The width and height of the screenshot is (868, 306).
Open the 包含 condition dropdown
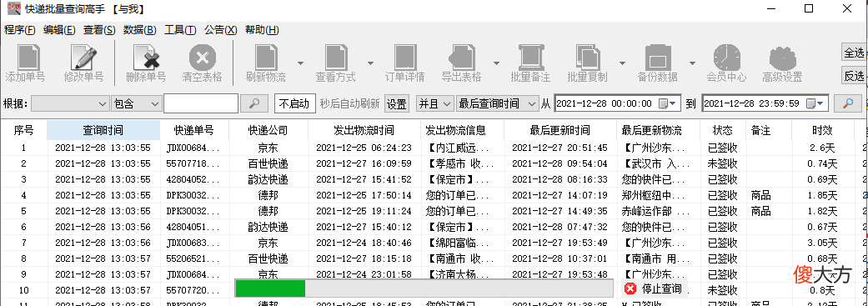(x=136, y=103)
